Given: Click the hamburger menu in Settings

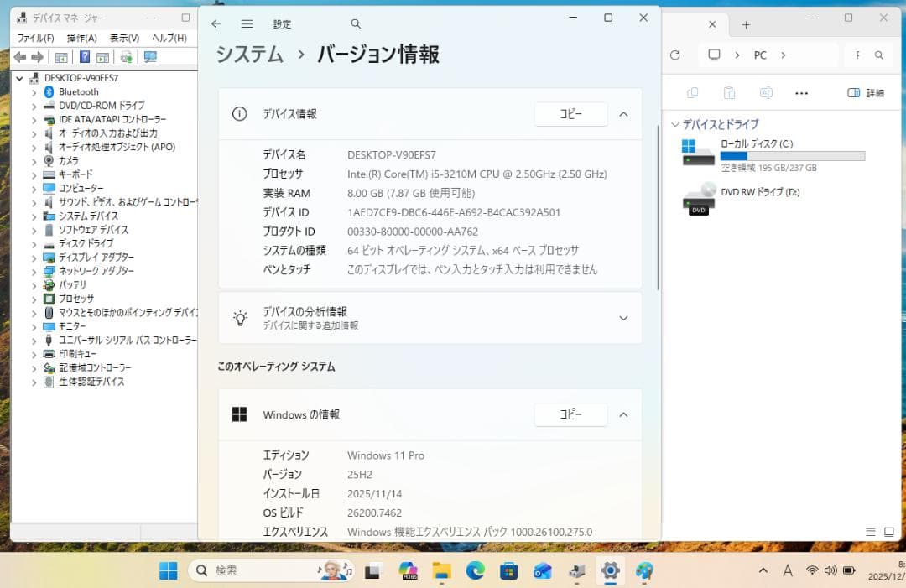Looking at the screenshot, I should 247,23.
